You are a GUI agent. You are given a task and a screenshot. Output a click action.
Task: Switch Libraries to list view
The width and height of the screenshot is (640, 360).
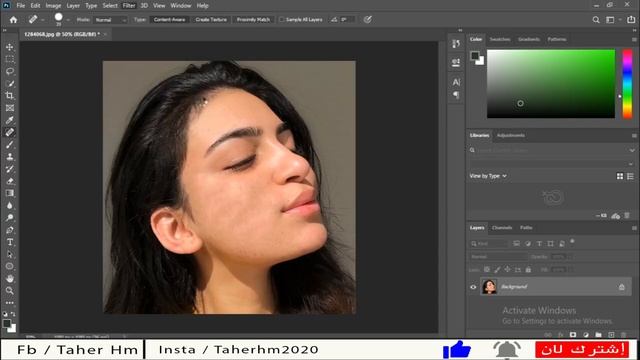[x=631, y=176]
